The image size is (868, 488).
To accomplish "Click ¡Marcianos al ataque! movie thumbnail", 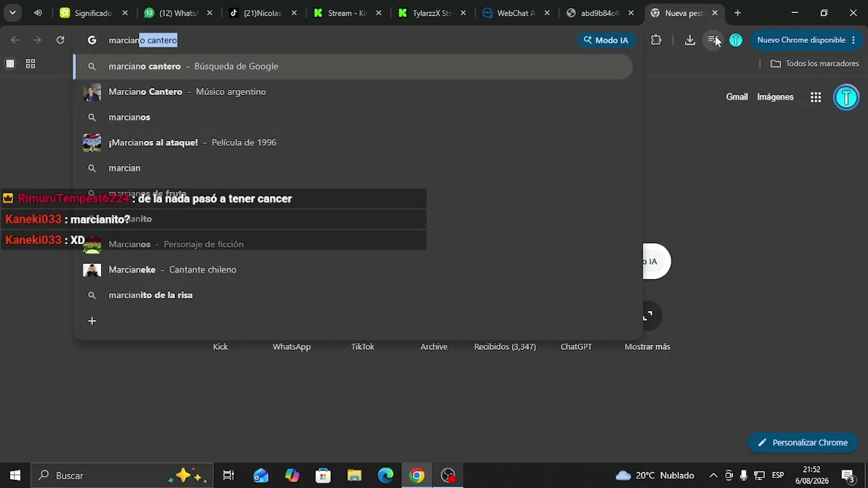I will [92, 143].
